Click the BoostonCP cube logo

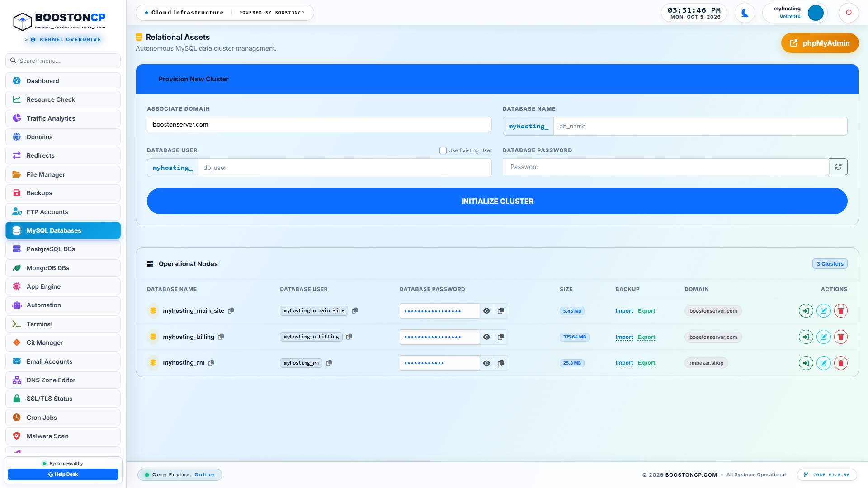tap(22, 21)
